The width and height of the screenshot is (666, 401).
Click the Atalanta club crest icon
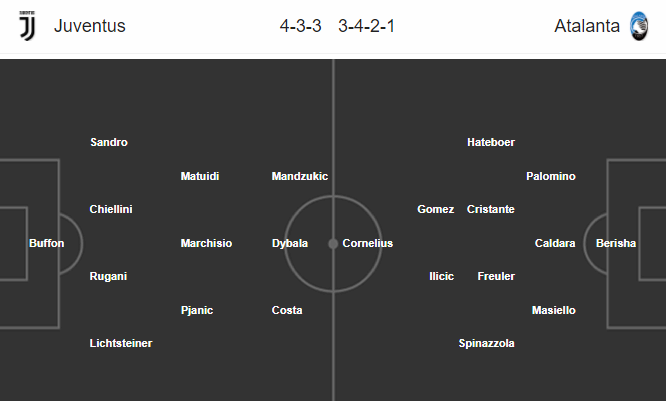(x=639, y=26)
